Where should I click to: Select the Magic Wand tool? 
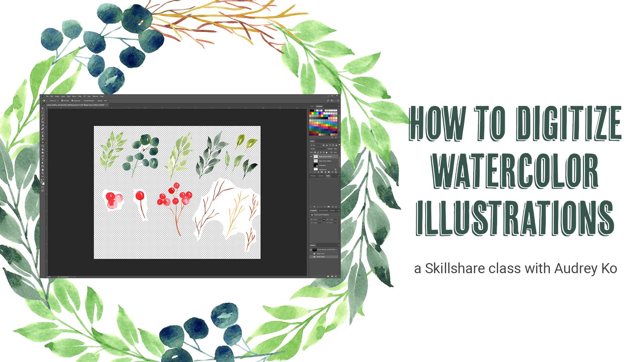[x=43, y=119]
